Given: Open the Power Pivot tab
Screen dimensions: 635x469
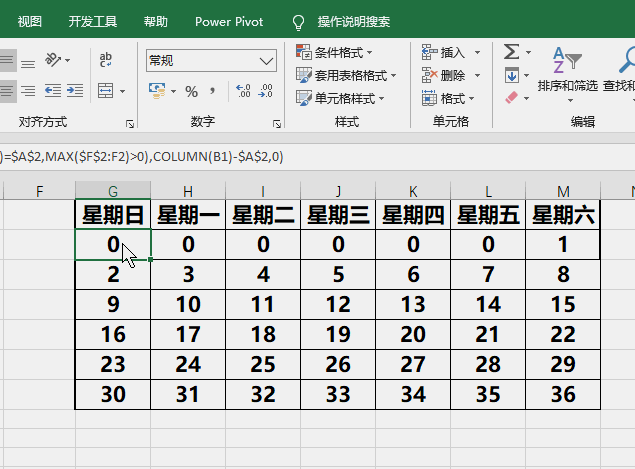Looking at the screenshot, I should pos(229,21).
